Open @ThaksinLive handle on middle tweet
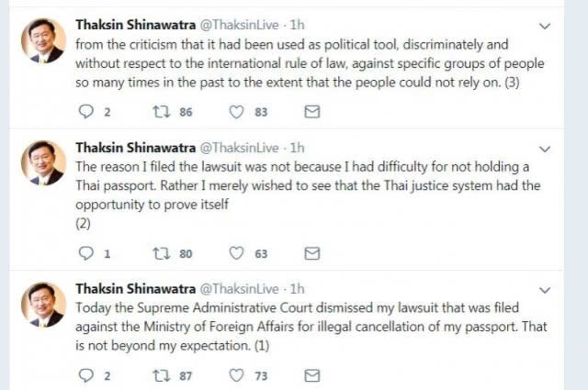588x390 pixels. [x=239, y=148]
